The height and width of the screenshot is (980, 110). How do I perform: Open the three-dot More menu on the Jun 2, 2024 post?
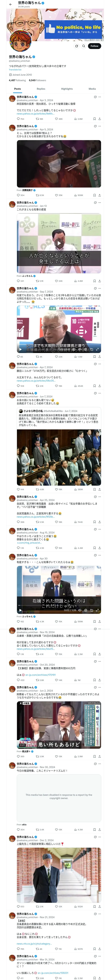(x=100, y=687)
